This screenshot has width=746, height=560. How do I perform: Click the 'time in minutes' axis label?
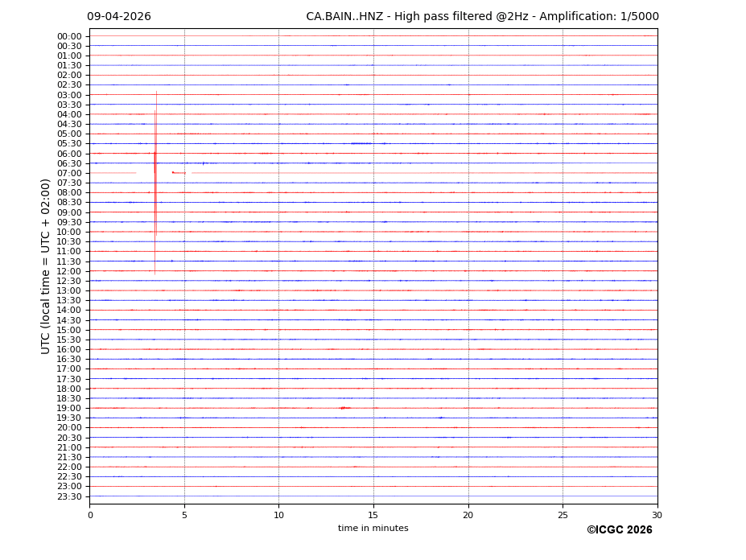tap(373, 529)
